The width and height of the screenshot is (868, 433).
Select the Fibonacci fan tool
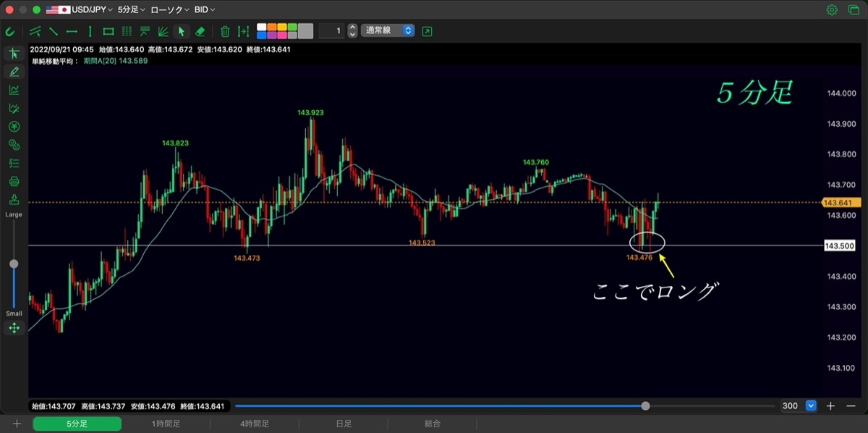point(163,31)
